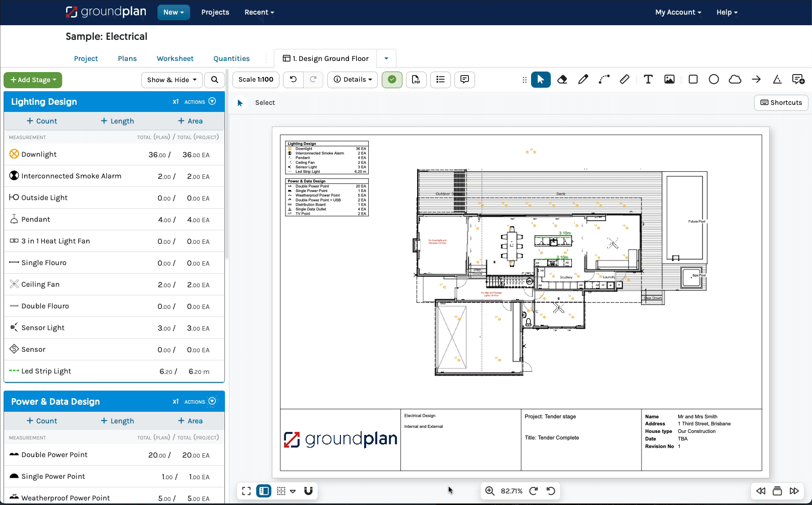Search measurements with magnifier button
Viewport: 812px width, 505px height.
pyautogui.click(x=215, y=80)
